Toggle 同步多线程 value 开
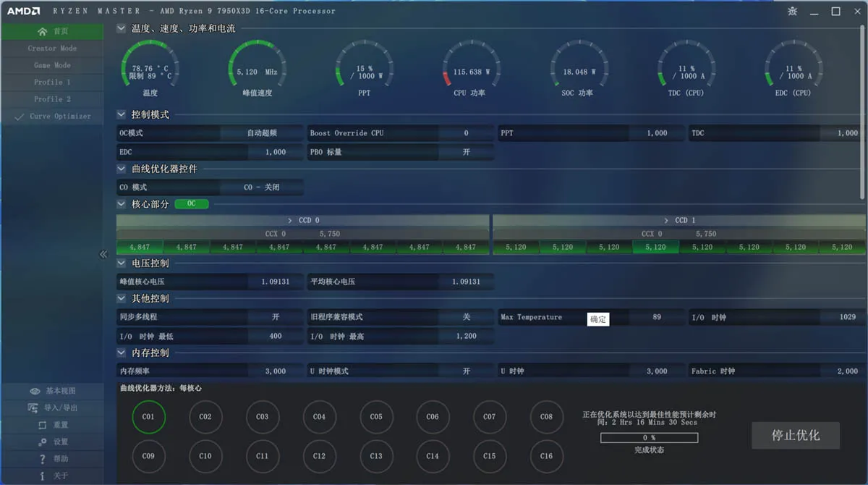This screenshot has height=485, width=868. coord(276,317)
